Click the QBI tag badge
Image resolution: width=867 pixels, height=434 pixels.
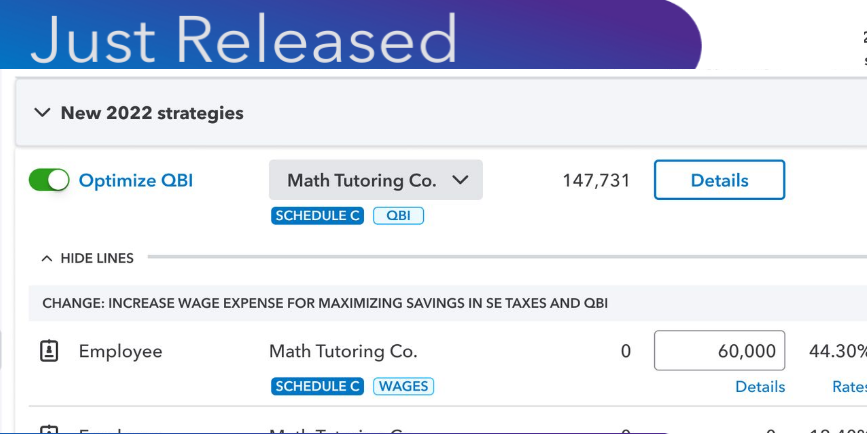398,215
